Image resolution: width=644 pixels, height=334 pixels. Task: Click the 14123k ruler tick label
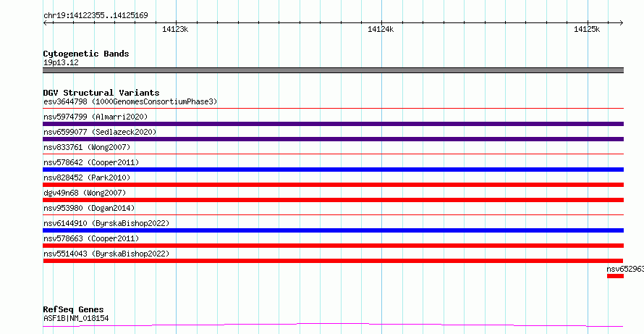click(x=175, y=29)
